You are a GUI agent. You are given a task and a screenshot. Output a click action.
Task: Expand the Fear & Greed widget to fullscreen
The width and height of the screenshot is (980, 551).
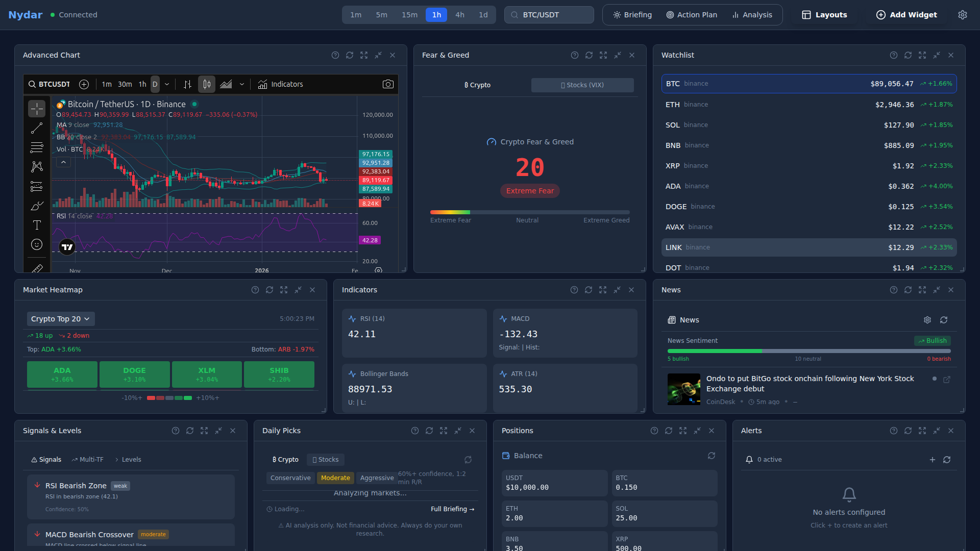point(603,55)
